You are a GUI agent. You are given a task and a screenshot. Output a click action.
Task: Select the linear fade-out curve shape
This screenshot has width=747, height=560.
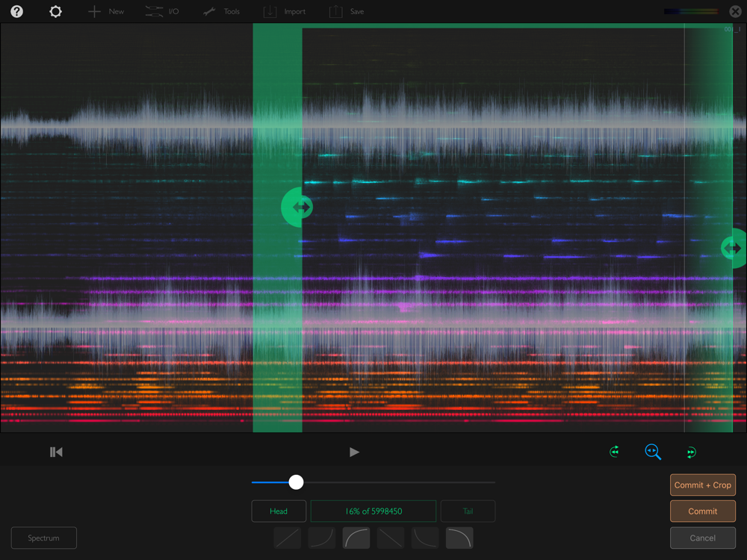click(x=391, y=538)
